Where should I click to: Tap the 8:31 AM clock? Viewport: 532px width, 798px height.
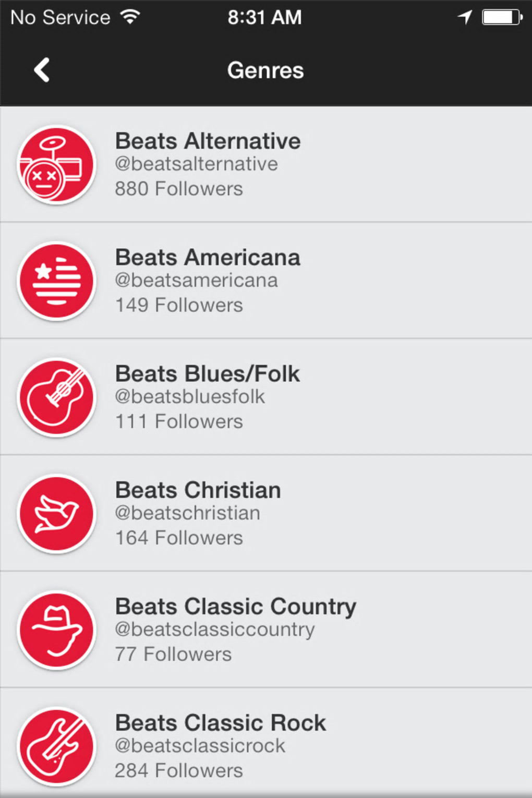[x=264, y=17]
